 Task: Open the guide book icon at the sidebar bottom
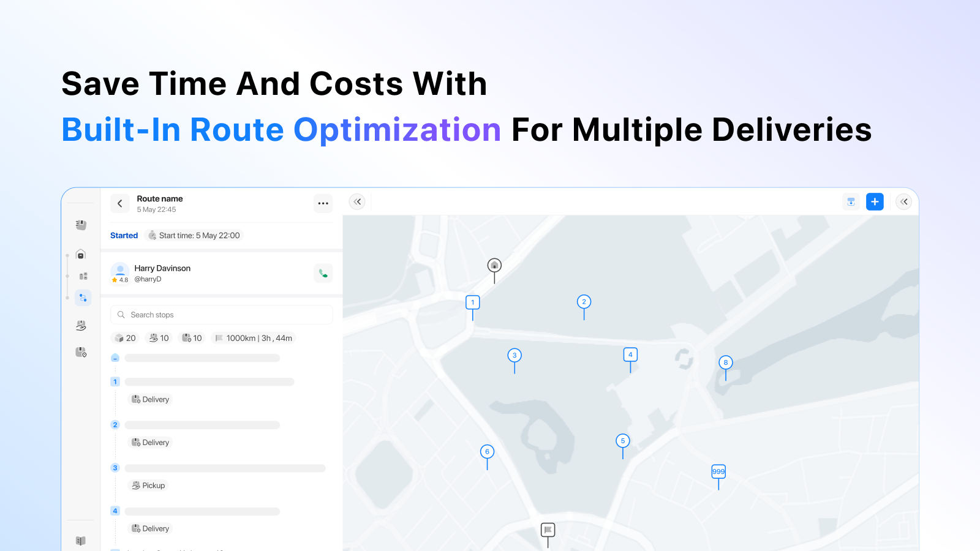pos(81,541)
